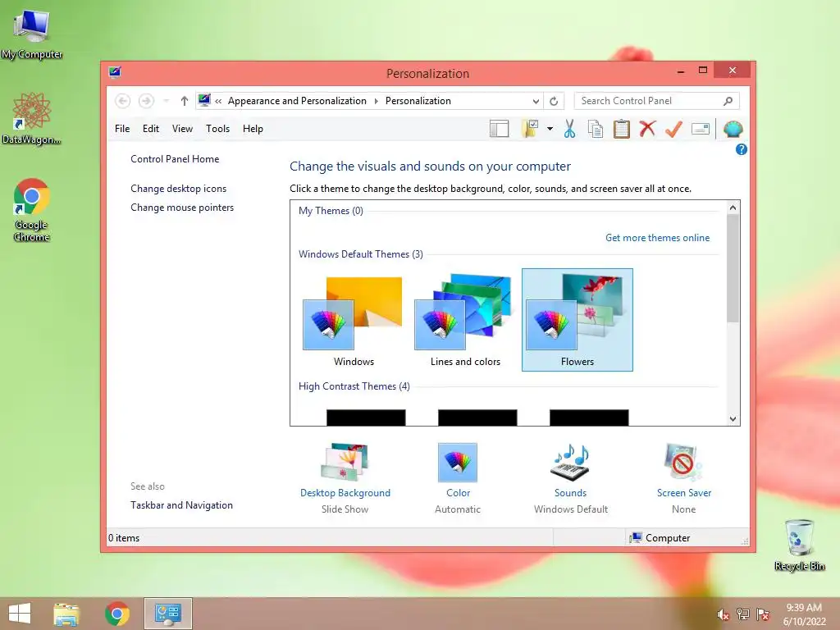Open the blue Help question mark
Viewport: 840px width, 630px height.
pyautogui.click(x=741, y=149)
